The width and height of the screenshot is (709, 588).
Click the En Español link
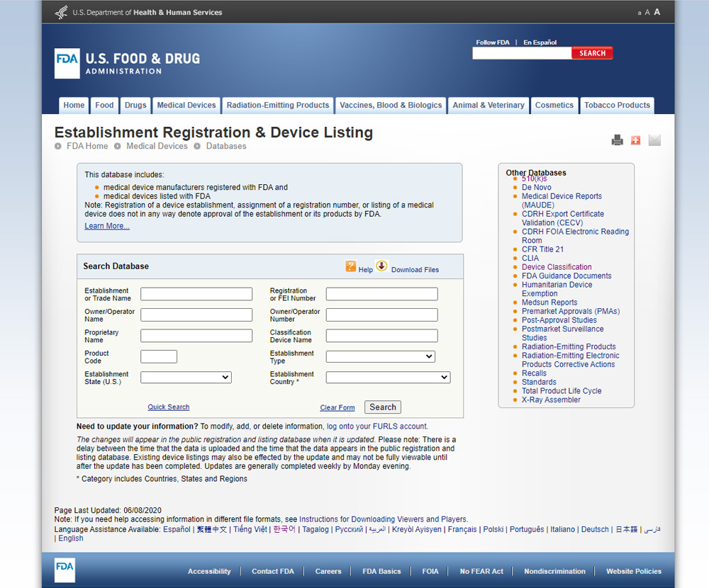(540, 43)
